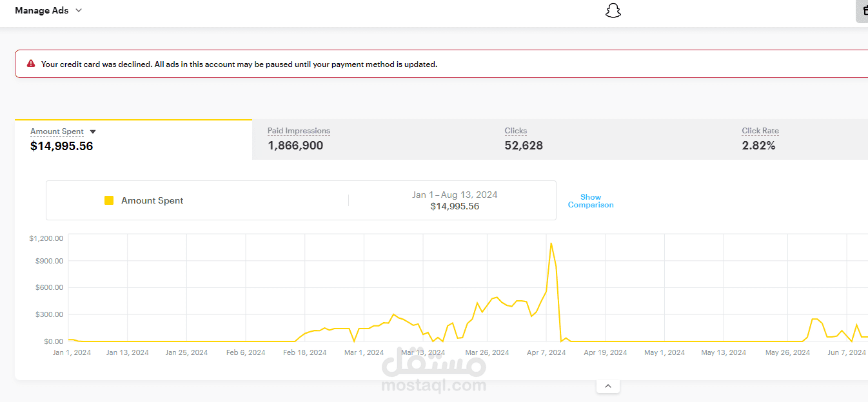Click the Jun 7, 2024 axis label

tap(847, 352)
